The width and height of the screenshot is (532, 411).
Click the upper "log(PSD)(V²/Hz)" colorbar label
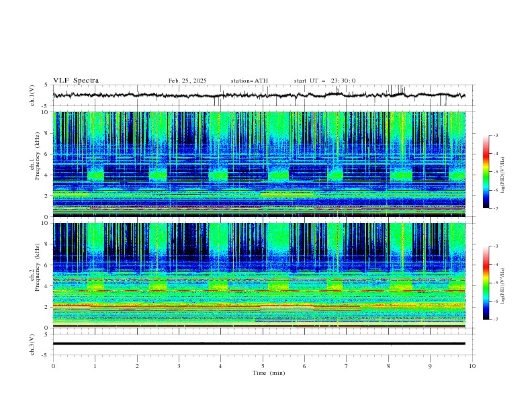coord(502,175)
